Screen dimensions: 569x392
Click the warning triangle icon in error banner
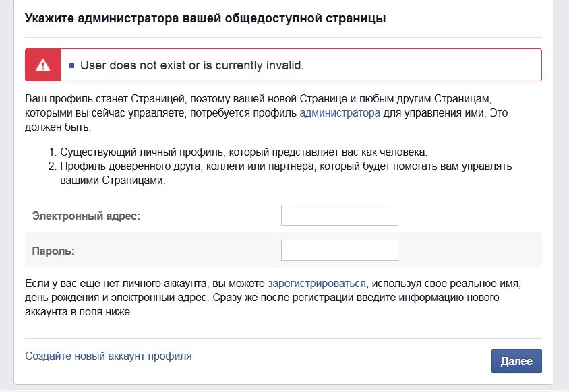pyautogui.click(x=43, y=65)
